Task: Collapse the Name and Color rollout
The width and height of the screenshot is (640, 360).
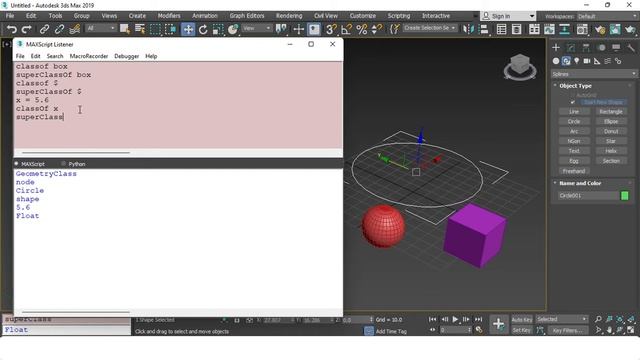Action: tap(580, 183)
